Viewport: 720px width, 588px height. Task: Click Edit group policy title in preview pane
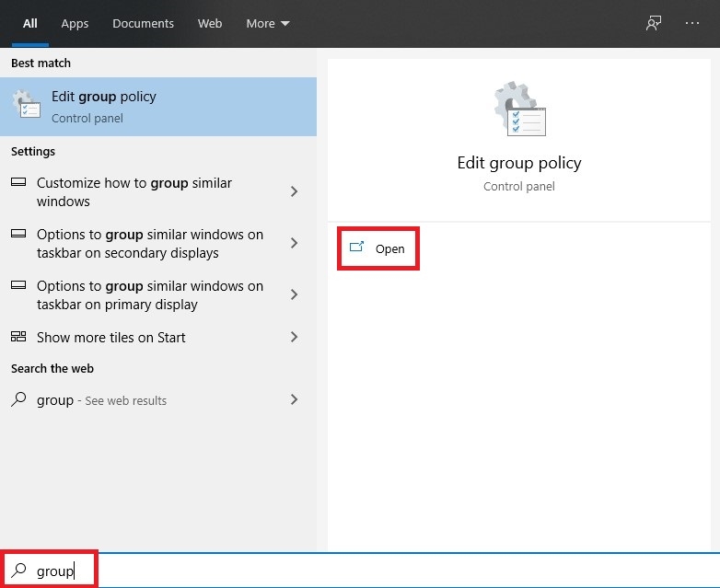tap(519, 164)
